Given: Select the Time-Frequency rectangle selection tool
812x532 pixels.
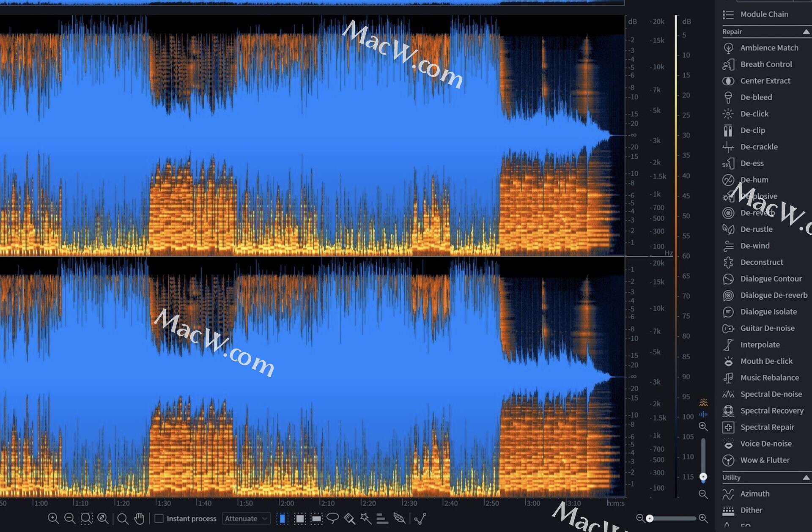Looking at the screenshot, I should (x=300, y=518).
